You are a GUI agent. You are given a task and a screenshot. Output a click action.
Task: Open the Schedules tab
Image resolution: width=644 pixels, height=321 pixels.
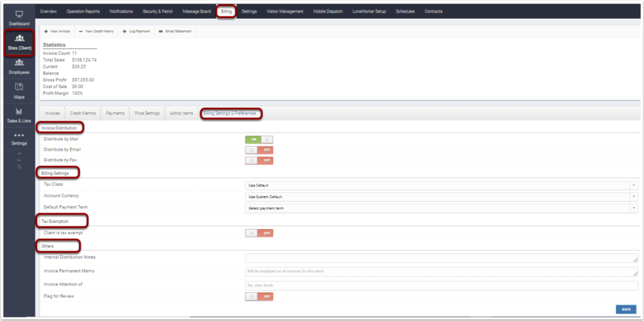[x=405, y=11]
